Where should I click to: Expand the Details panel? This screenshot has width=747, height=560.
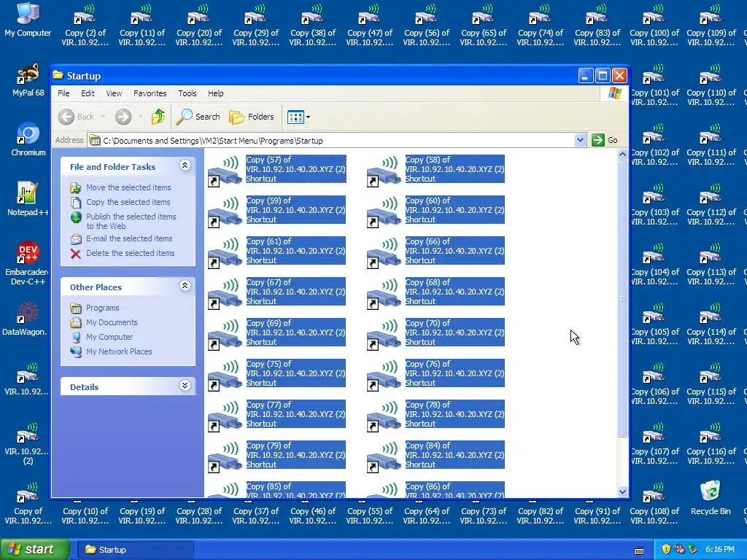(x=185, y=386)
